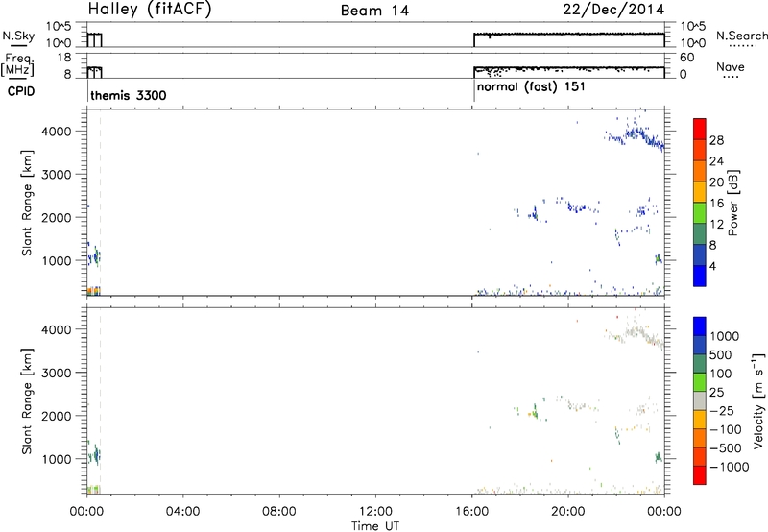The height and width of the screenshot is (532, 768).
Task: Click the '12:00' time axis label
Action: coord(375,512)
